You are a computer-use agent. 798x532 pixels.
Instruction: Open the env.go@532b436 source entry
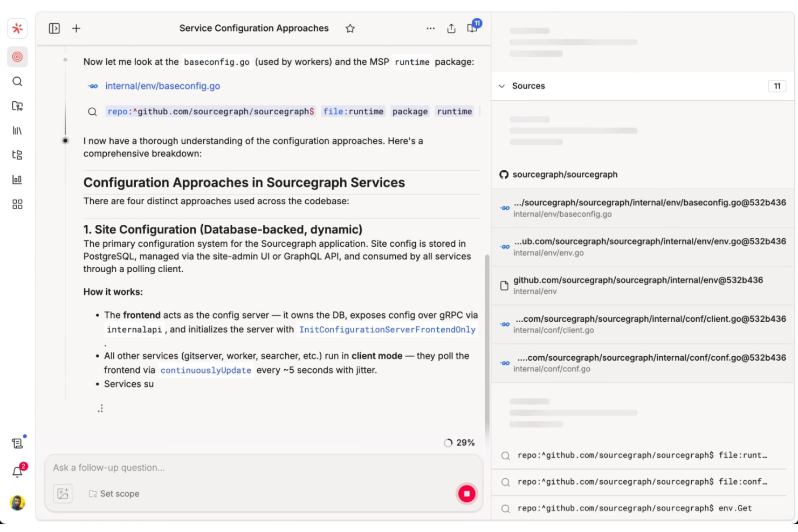pos(643,247)
